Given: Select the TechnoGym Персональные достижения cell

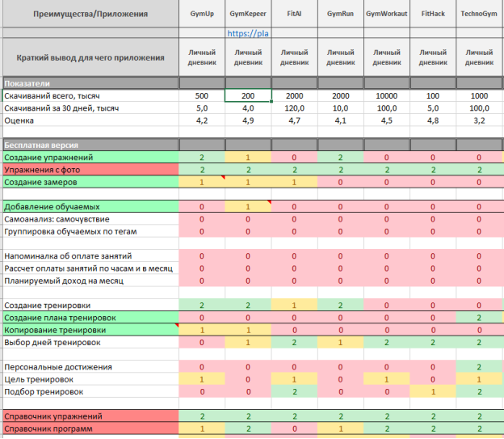Looking at the screenshot, I should (479, 367).
